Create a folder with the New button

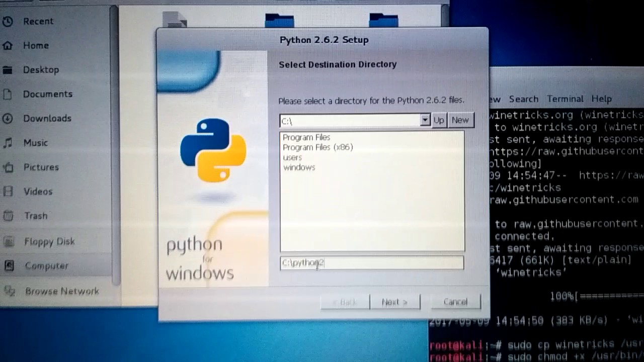point(460,120)
